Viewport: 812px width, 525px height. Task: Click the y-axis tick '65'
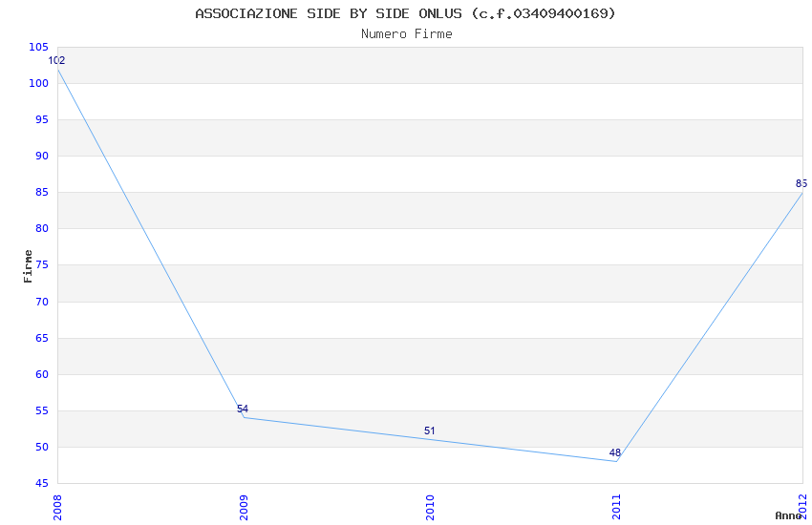pos(42,338)
